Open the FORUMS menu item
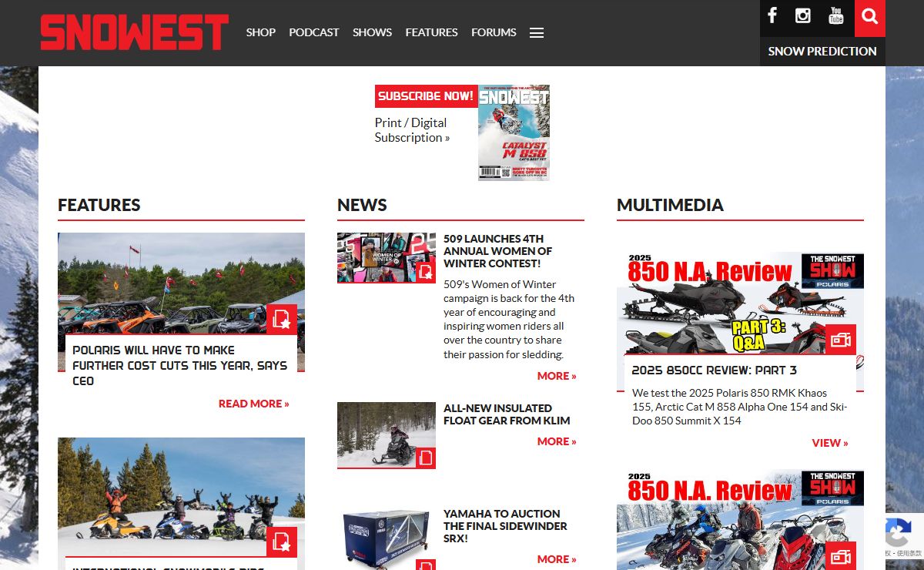Screen dimensions: 924x570 494,32
